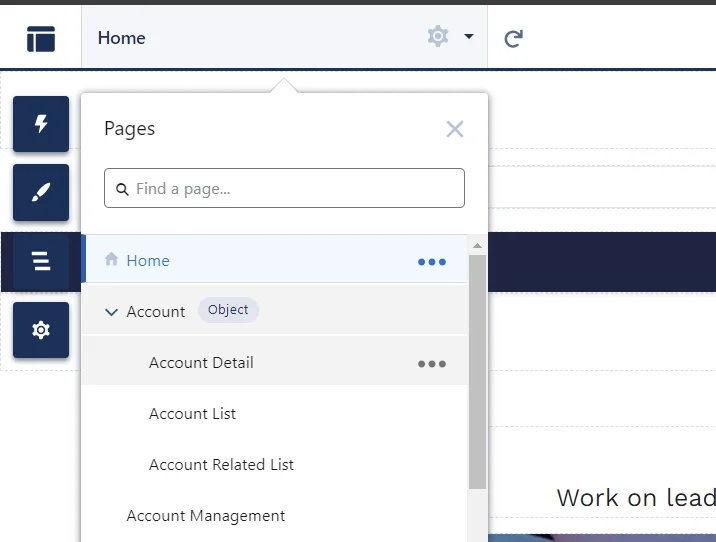Click the dropdown caret next to Home
Image resolution: width=716 pixels, height=542 pixels.
click(469, 38)
